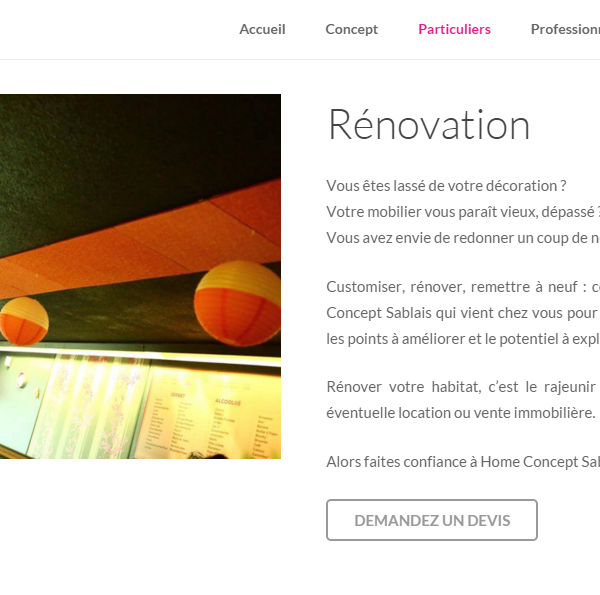Click the small orange lantern in photo
Screen dimensions: 600x595
point(24,321)
